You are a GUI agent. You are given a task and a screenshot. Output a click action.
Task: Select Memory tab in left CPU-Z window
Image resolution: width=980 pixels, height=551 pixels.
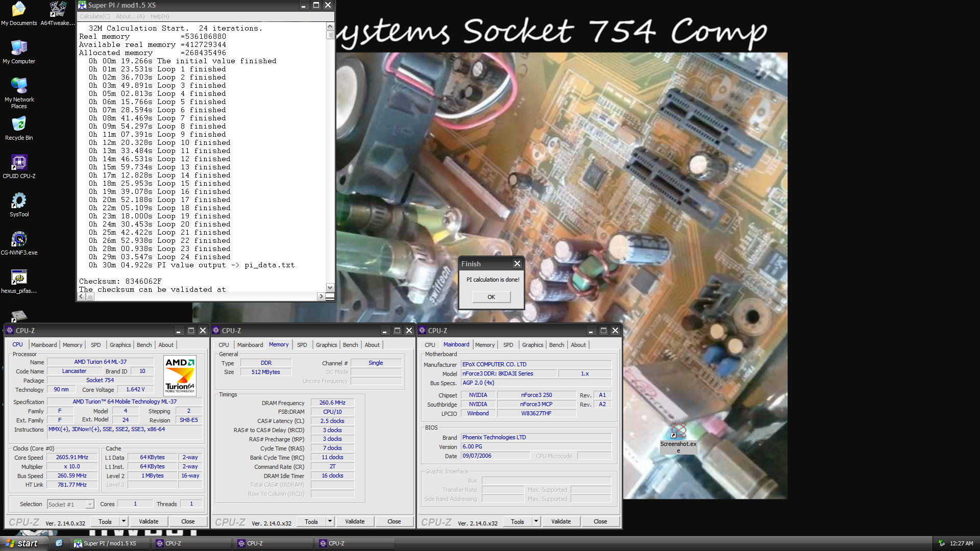[72, 345]
